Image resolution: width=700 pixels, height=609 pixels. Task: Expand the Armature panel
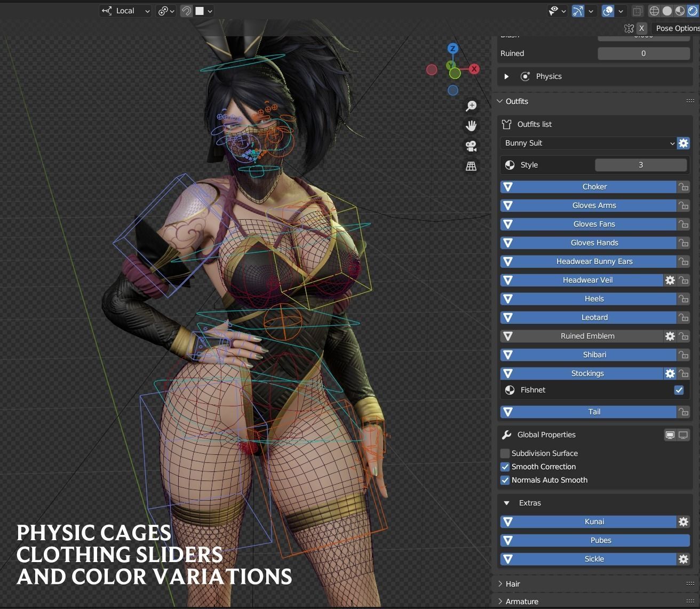500,602
